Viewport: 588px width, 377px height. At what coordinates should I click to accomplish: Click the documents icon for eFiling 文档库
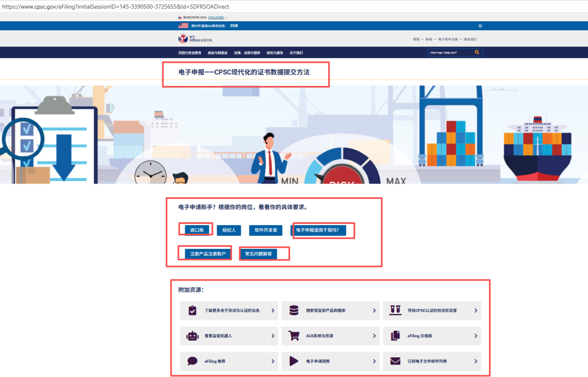[395, 336]
